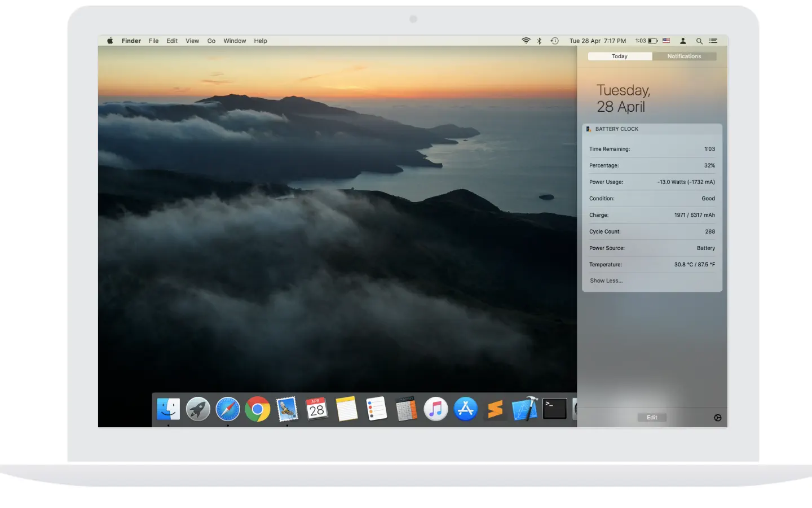Open the App Store dock icon

pyautogui.click(x=466, y=409)
